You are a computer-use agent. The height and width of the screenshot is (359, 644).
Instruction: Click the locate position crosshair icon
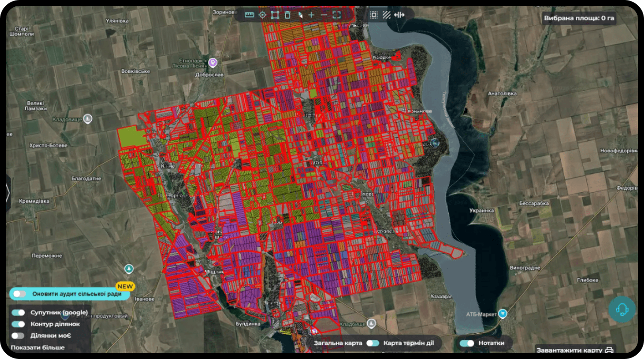point(262,15)
